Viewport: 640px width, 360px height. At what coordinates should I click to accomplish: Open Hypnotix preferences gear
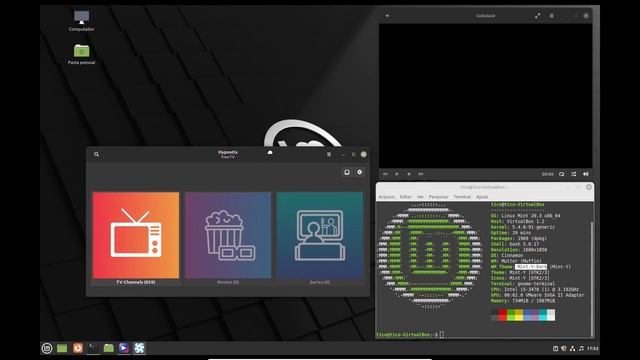click(360, 172)
